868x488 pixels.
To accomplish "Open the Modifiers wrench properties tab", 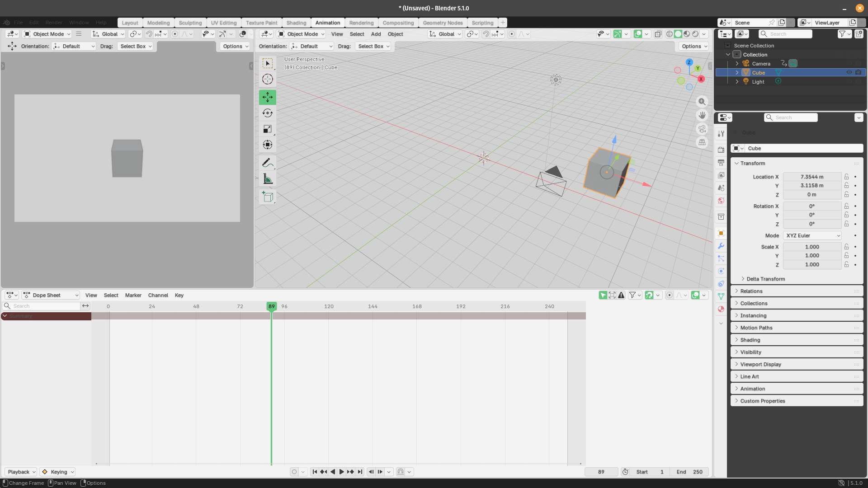I will pos(721,246).
